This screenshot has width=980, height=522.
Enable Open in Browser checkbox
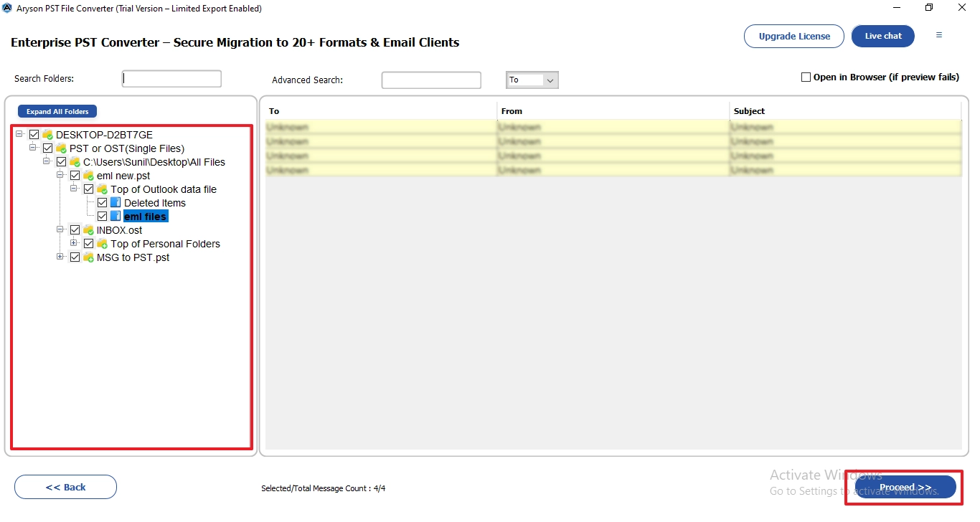tap(806, 77)
